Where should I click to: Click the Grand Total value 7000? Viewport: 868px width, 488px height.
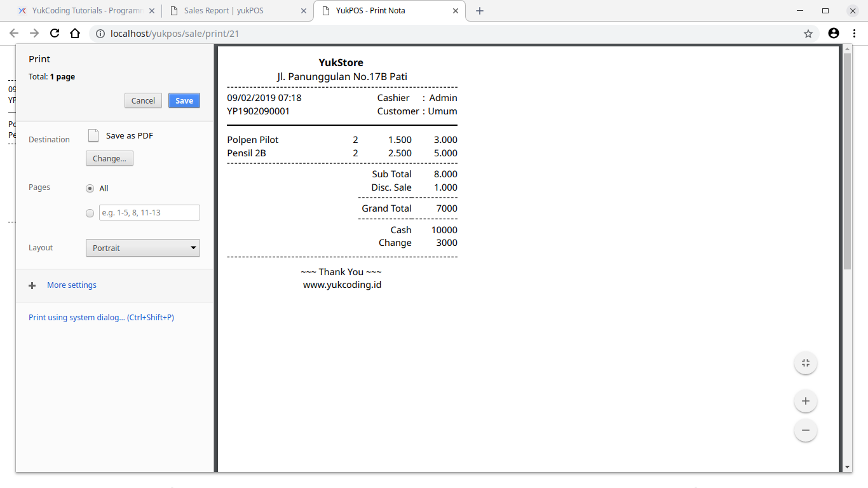[447, 208]
